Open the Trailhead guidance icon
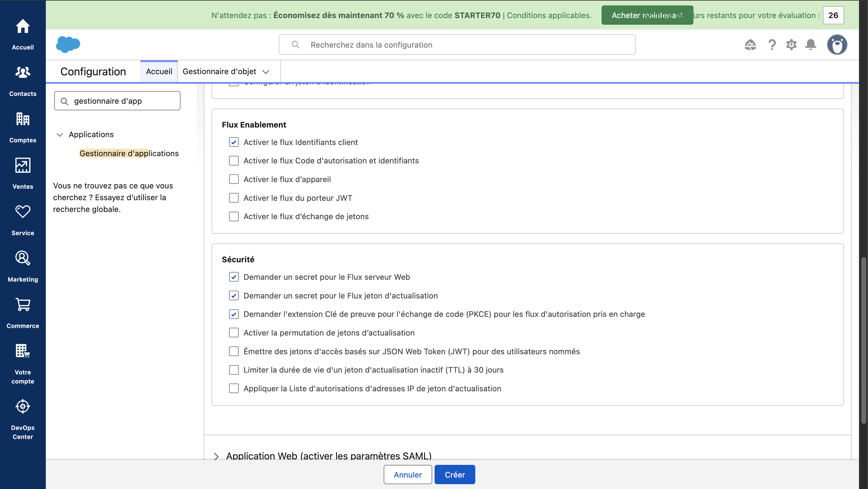868x489 pixels. pos(750,45)
